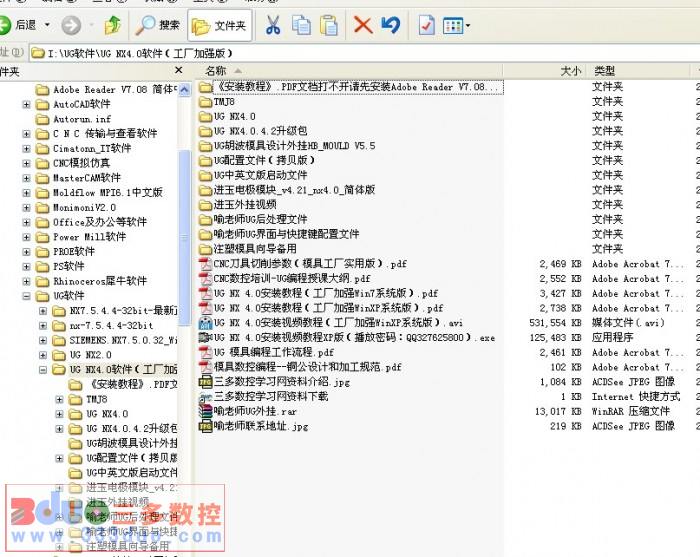The image size is (700, 557).
Task: Select 喻老师UG后处理文件 folder in list
Action: (254, 220)
